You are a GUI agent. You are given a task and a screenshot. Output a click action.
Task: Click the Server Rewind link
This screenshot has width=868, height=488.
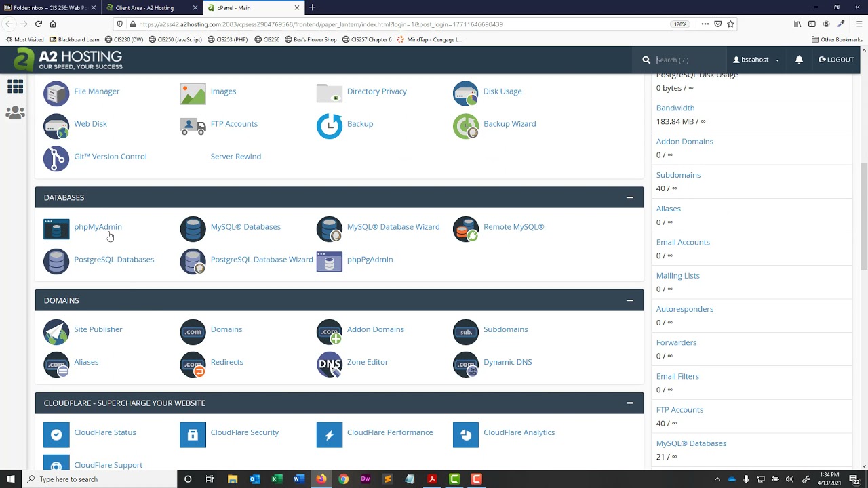pyautogui.click(x=236, y=156)
